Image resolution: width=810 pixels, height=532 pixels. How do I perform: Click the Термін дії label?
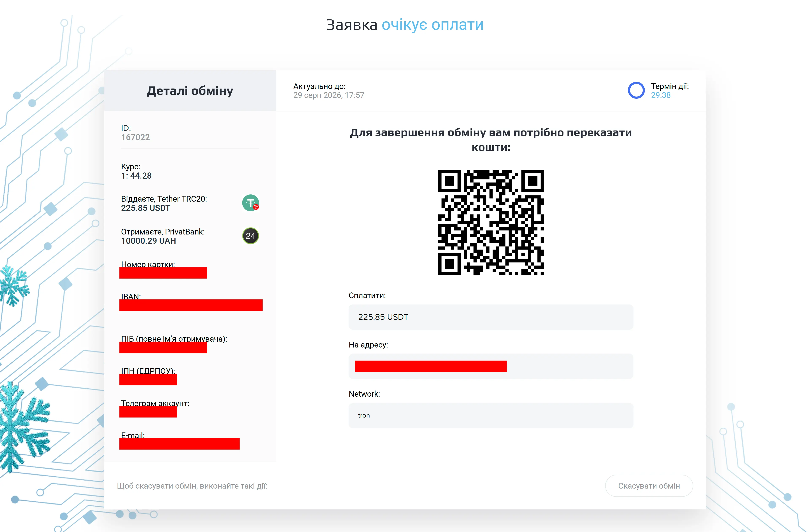(x=670, y=86)
